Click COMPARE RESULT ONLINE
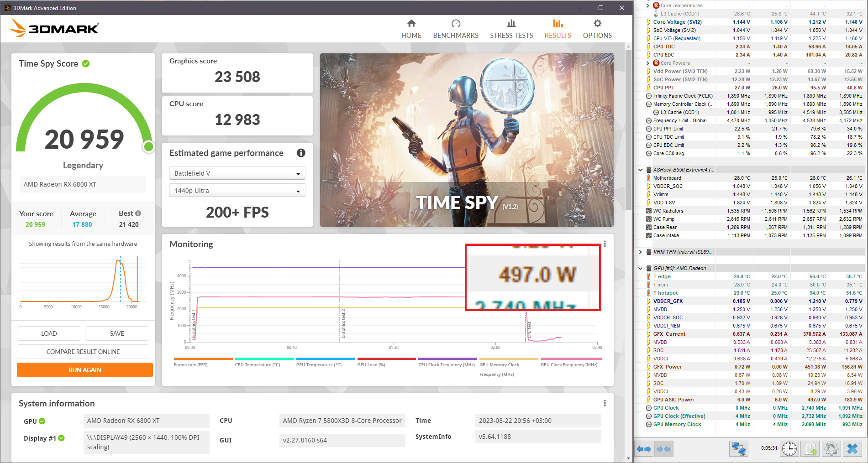 coord(83,352)
